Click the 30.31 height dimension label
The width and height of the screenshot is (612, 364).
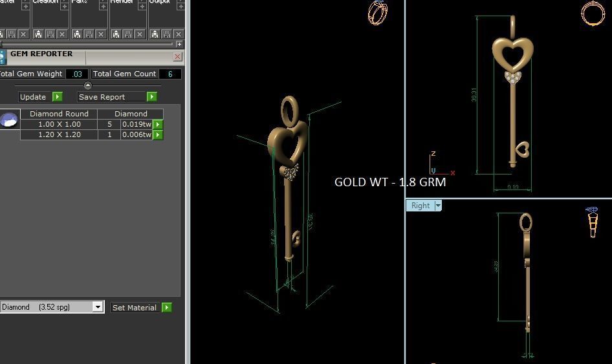[x=474, y=95]
